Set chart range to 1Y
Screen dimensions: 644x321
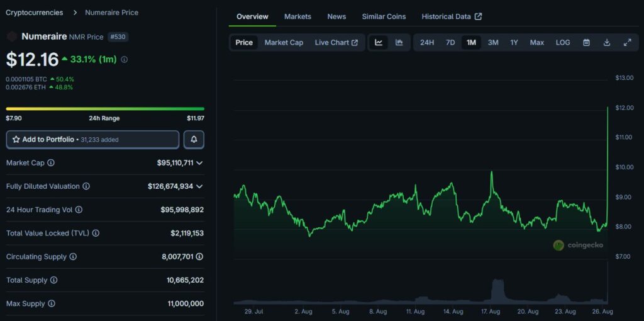click(514, 42)
